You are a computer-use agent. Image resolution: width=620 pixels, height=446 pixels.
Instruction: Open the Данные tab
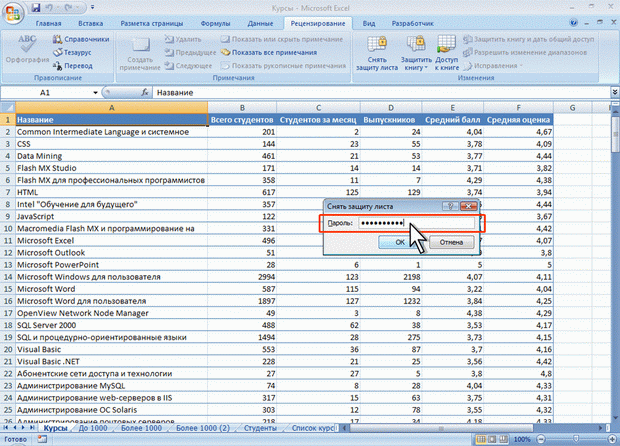260,23
